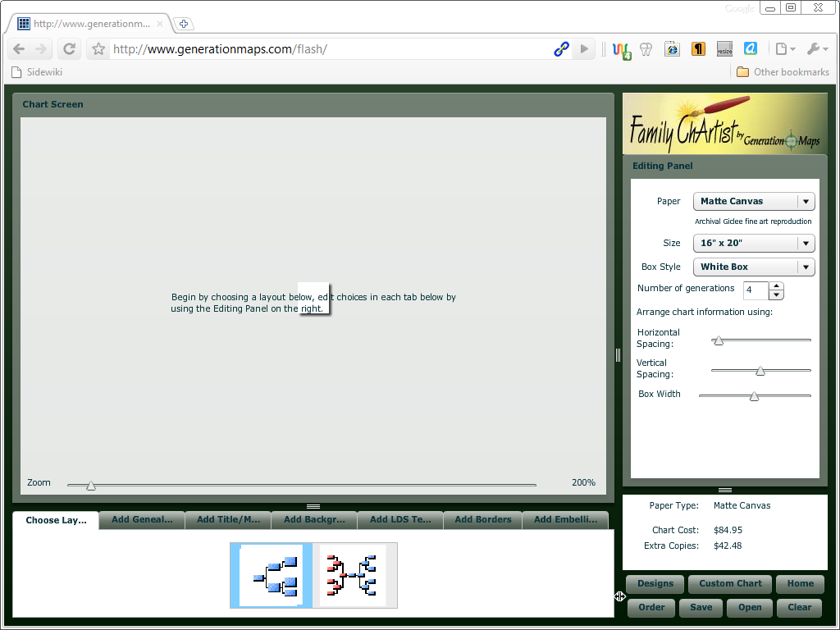This screenshot has height=630, width=840.
Task: Click the orange paragraph mark extension icon
Action: 698,49
